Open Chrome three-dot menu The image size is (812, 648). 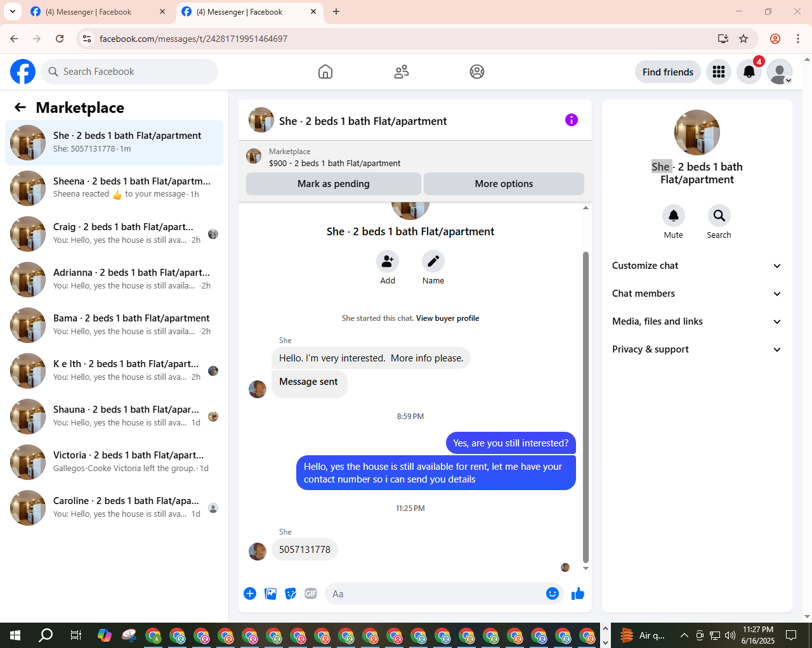[x=798, y=39]
